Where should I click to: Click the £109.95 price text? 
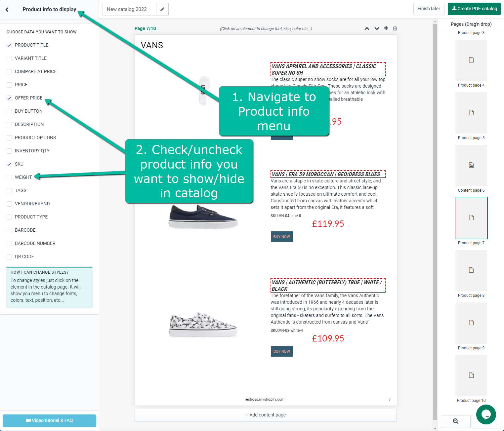pyautogui.click(x=328, y=338)
